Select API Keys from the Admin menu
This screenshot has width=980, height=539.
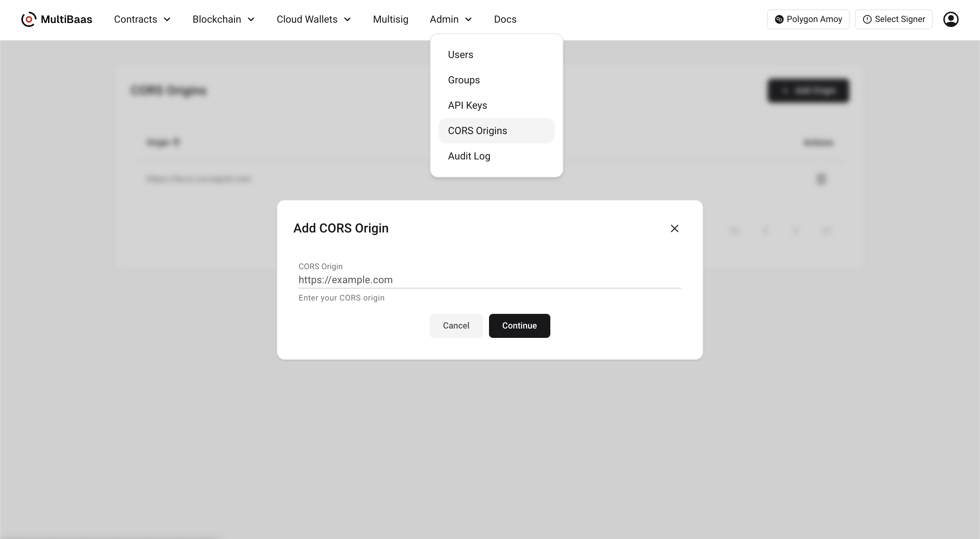point(467,105)
